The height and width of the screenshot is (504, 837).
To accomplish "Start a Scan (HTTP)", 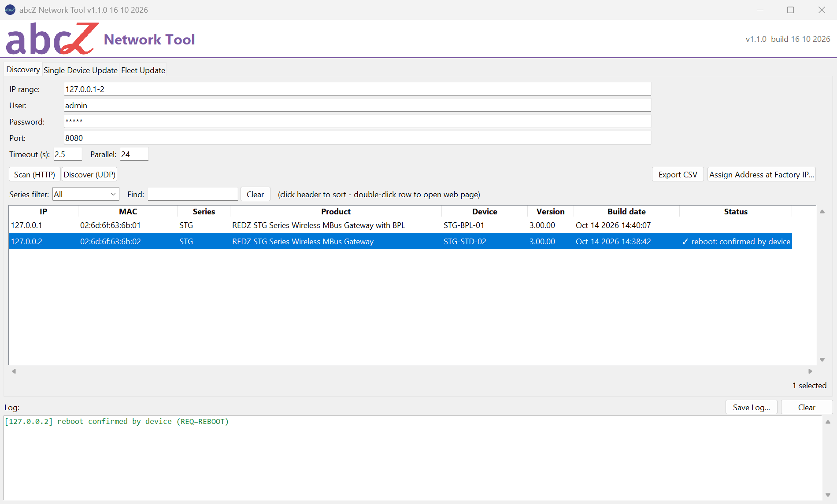I will (x=34, y=174).
